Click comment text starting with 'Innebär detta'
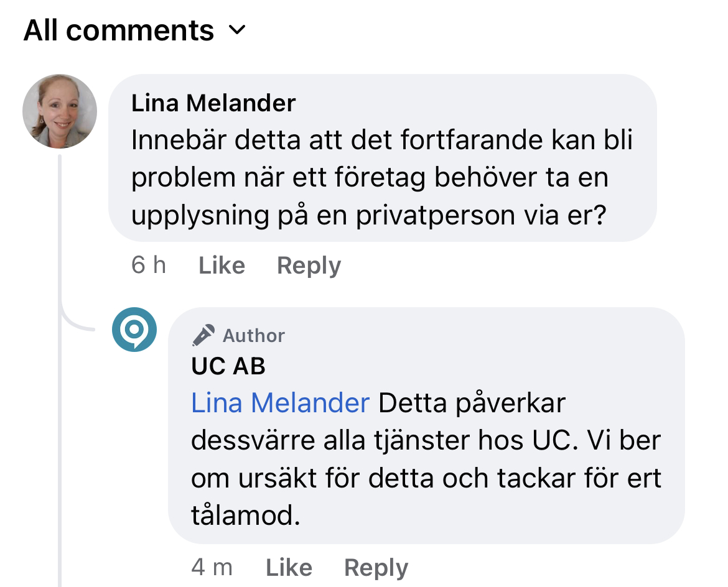 [381, 178]
